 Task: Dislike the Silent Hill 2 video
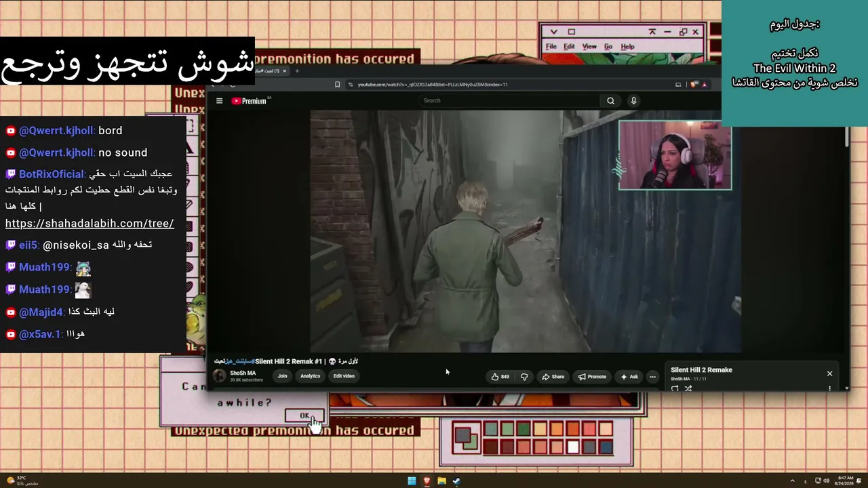[x=524, y=377]
